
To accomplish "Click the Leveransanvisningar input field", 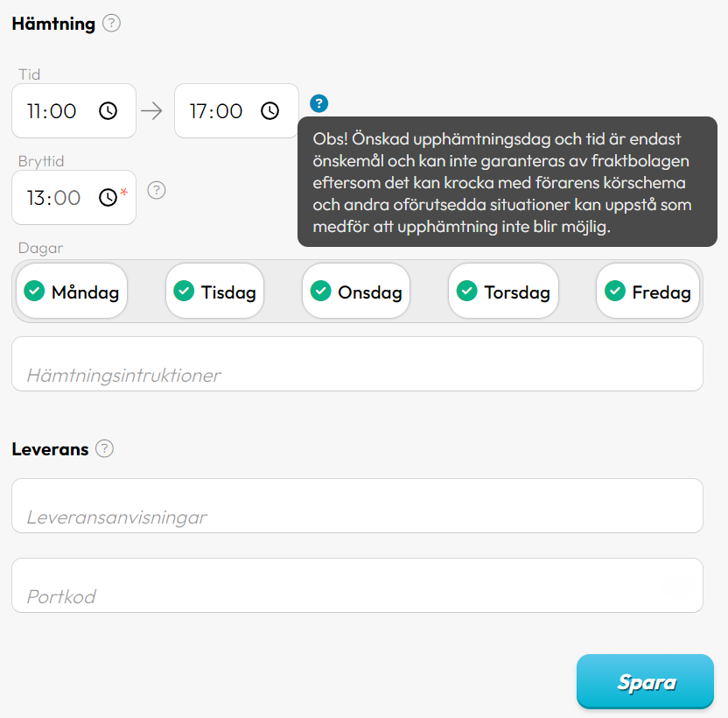I will [x=357, y=505].
